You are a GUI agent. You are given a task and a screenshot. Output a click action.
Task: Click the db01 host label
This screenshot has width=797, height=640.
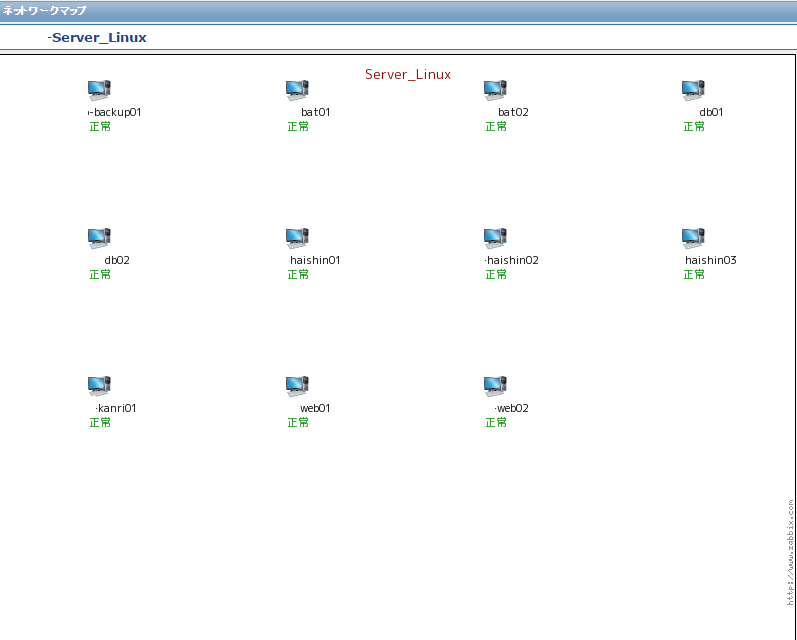pos(711,112)
